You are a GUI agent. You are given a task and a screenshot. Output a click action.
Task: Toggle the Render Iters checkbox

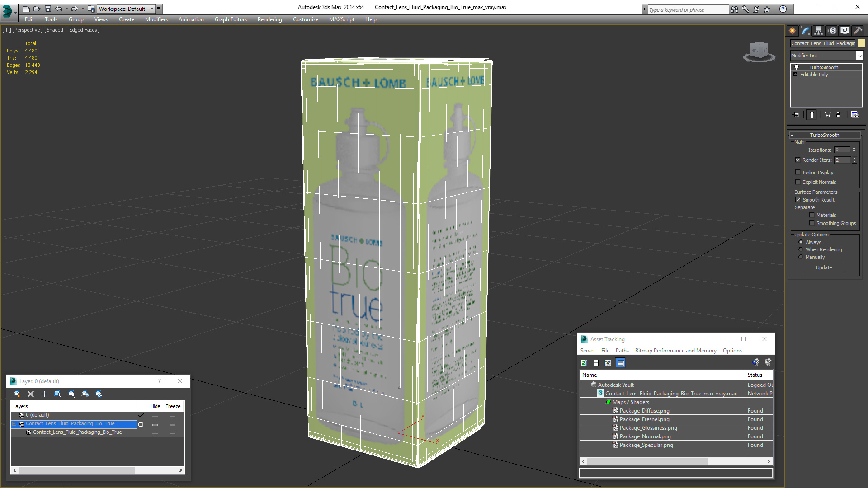(797, 160)
